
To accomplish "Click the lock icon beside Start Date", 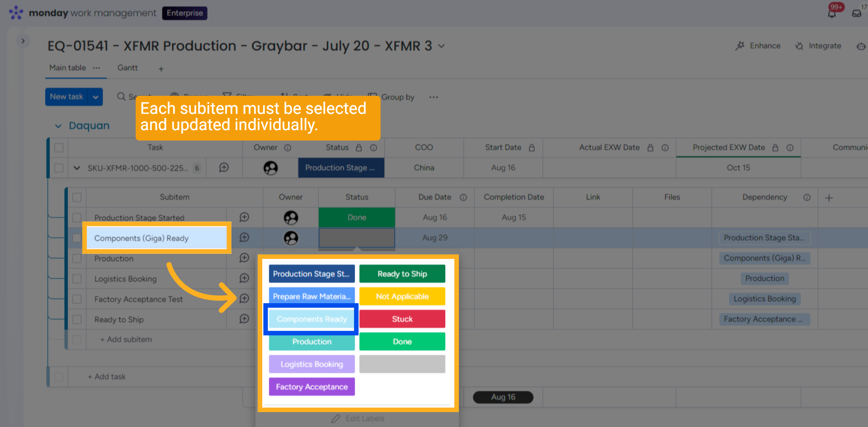I will coord(532,148).
